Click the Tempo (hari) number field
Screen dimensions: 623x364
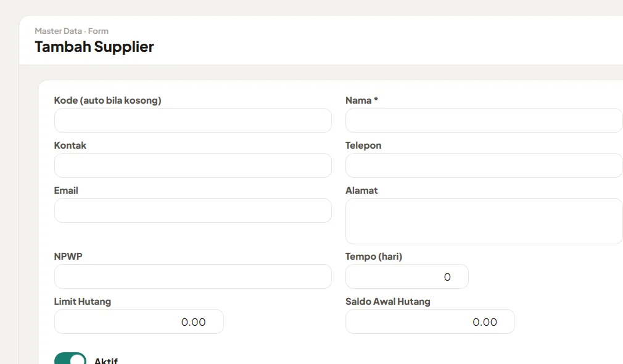click(x=407, y=276)
